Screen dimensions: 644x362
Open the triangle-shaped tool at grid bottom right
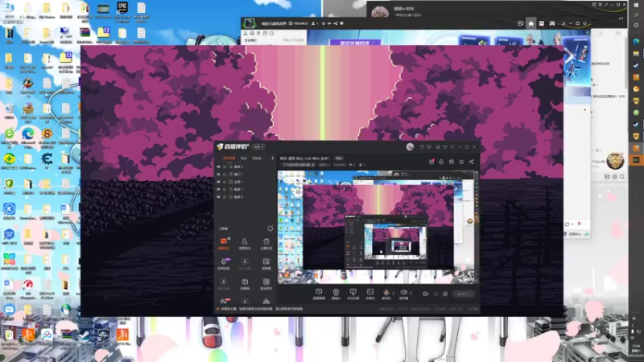266,301
